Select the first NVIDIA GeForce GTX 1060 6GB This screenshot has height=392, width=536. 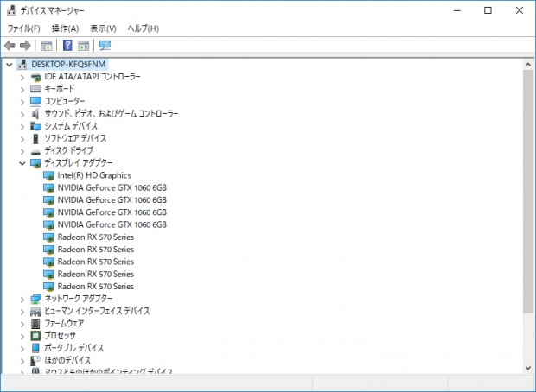[112, 188]
